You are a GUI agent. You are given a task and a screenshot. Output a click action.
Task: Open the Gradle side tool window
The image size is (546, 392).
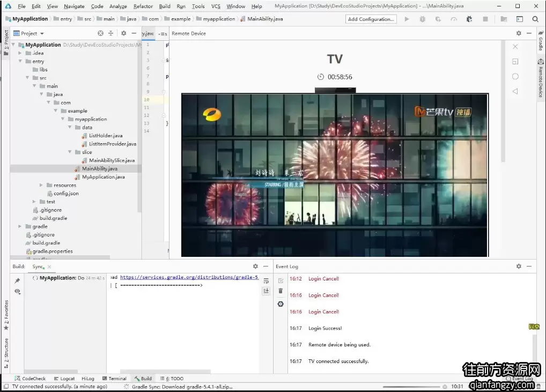541,41
